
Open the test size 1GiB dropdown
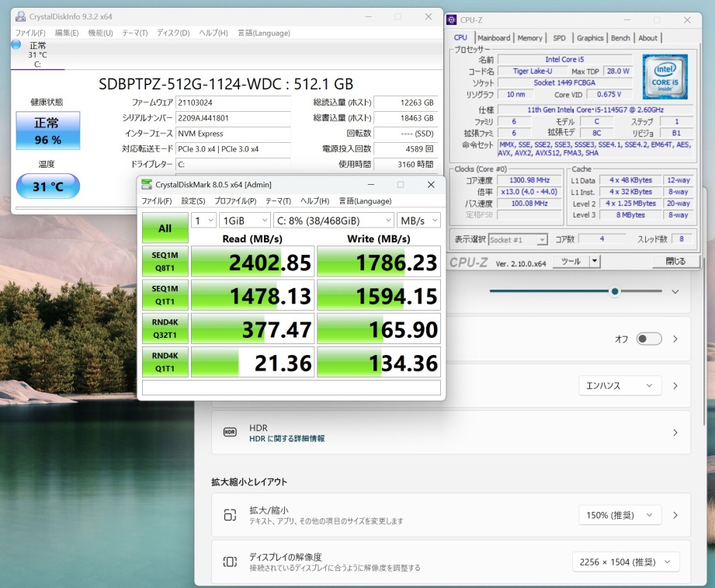(245, 221)
